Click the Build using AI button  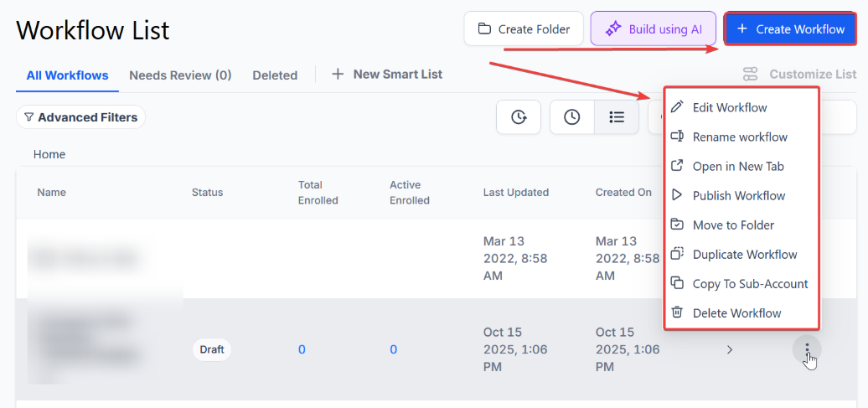[x=654, y=29]
